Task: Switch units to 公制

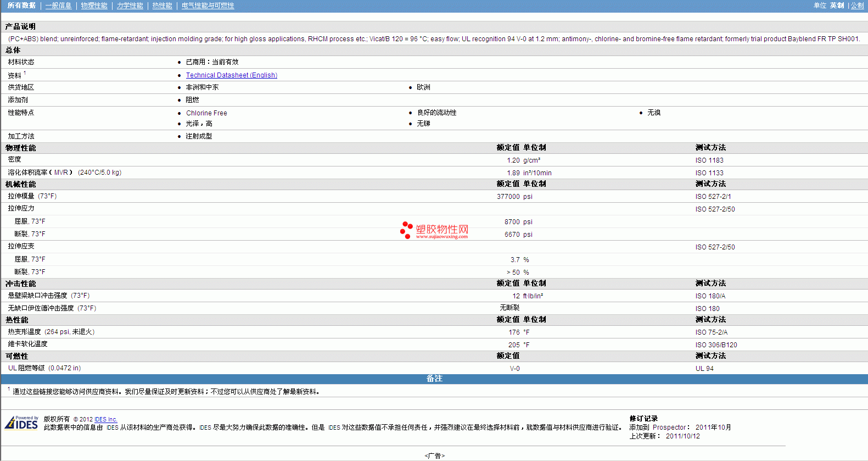Action: [x=857, y=5]
